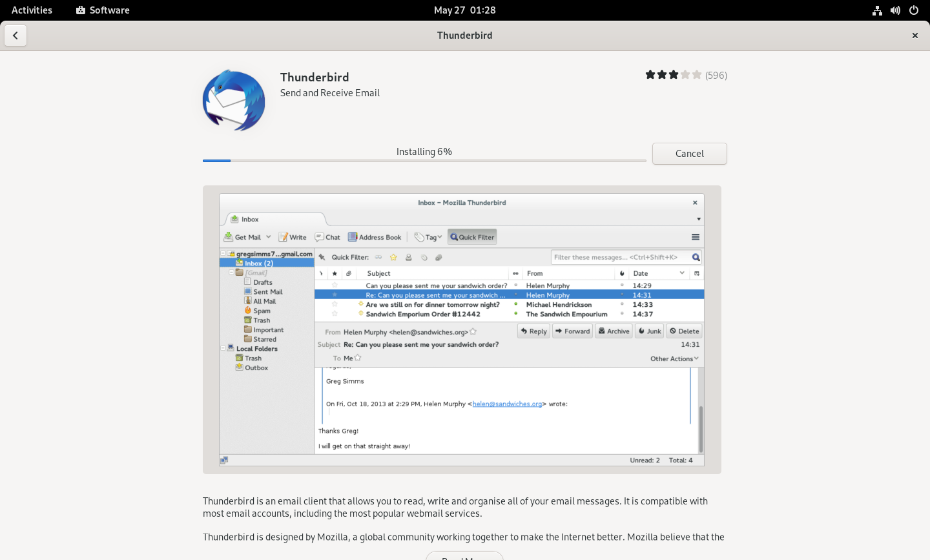Viewport: 930px width, 560px height.
Task: Open the hamburger menu in Thunderbird
Action: pyautogui.click(x=695, y=236)
